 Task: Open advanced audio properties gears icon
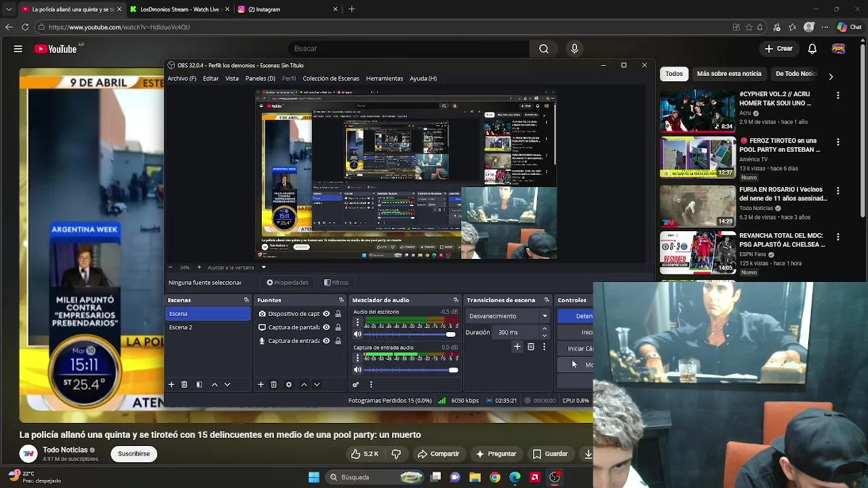(x=355, y=384)
